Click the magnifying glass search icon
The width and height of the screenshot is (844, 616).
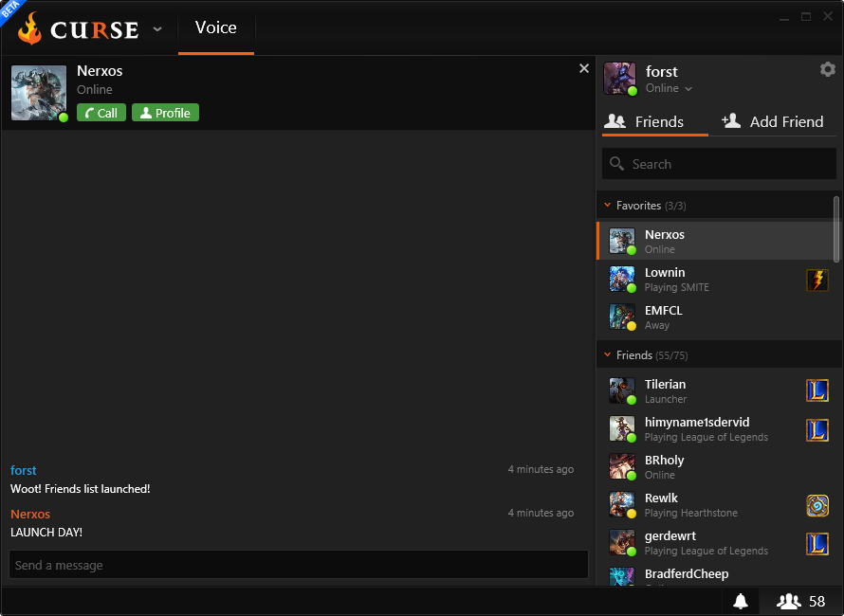point(616,164)
